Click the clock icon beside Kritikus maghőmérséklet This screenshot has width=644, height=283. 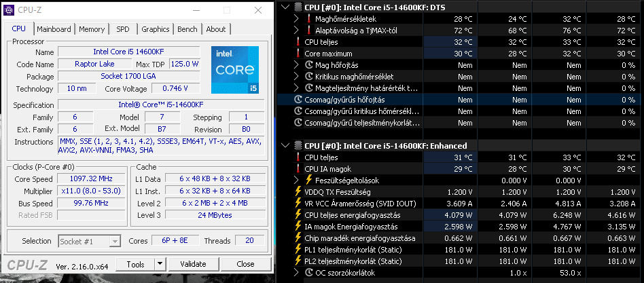tap(309, 77)
